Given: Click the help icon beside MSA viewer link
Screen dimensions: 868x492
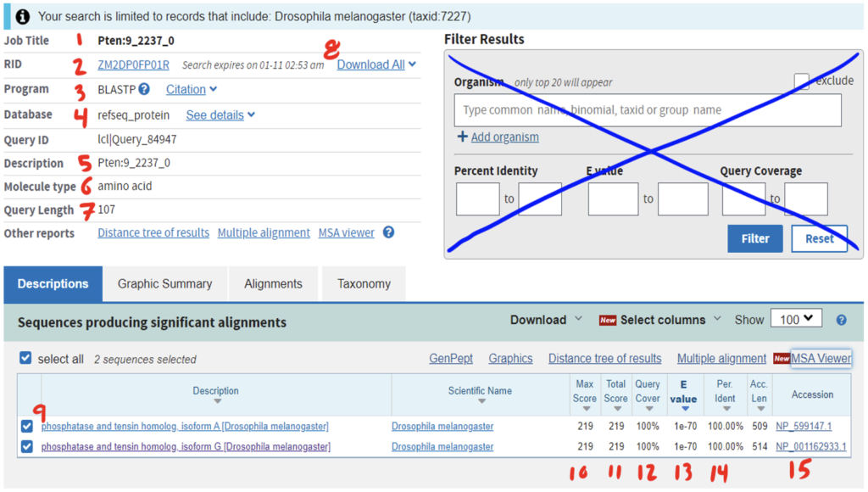Looking at the screenshot, I should [388, 232].
